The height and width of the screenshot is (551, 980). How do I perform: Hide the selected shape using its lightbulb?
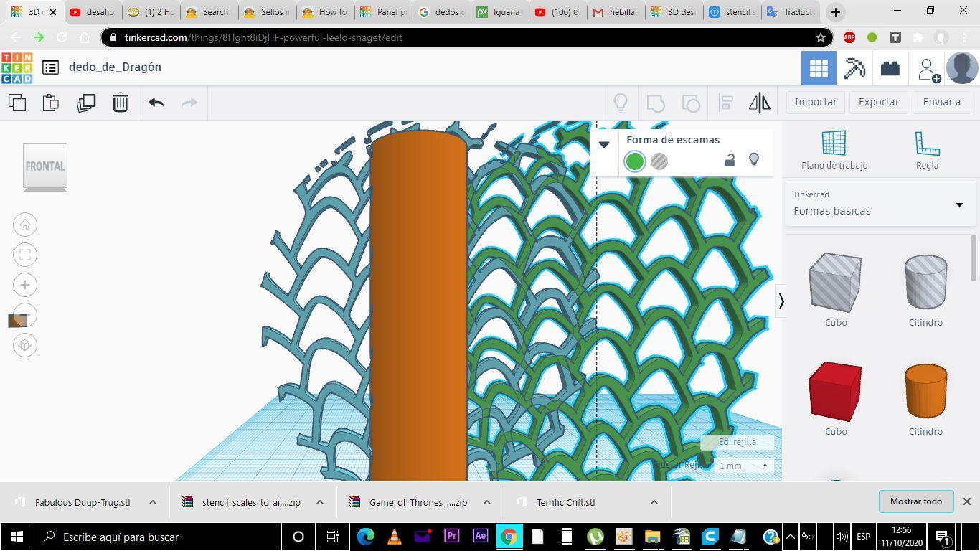point(754,160)
